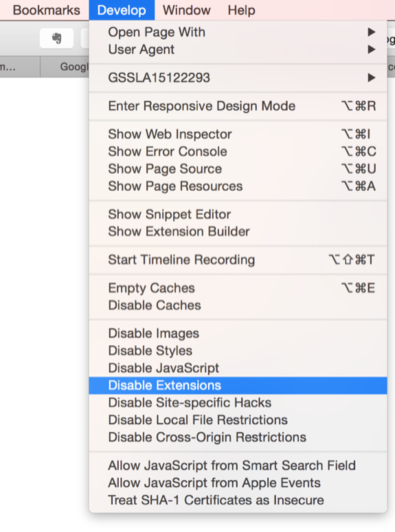This screenshot has height=532, width=395.
Task: Toggle Disable Caches option
Action: coord(238,305)
